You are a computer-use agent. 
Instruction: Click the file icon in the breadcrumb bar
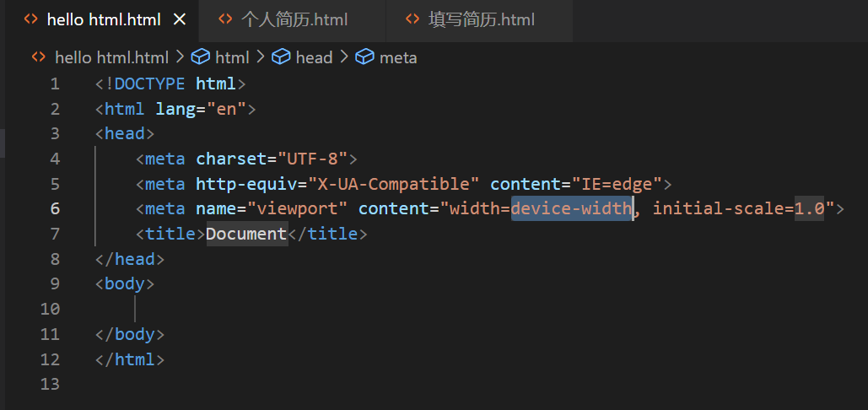[x=38, y=57]
